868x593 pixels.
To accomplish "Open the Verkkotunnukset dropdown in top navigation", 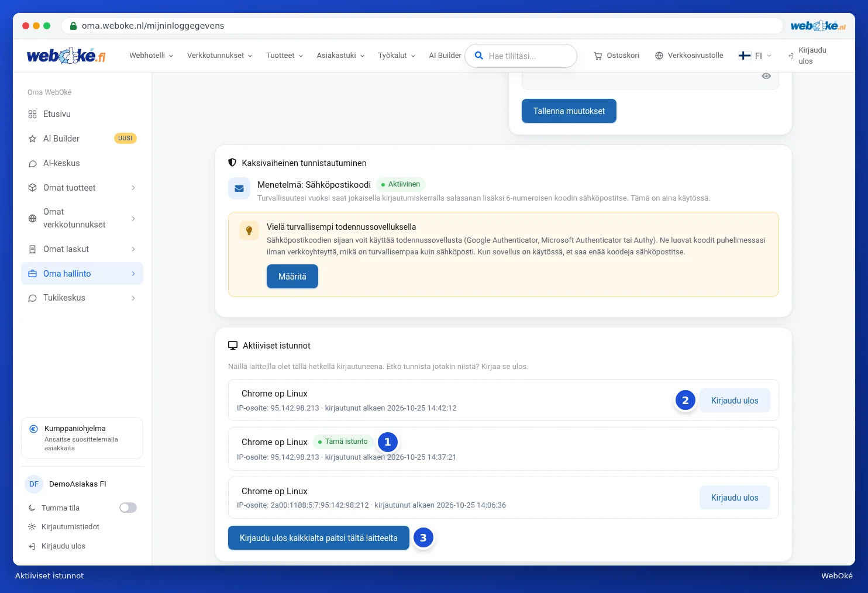I will [x=220, y=56].
